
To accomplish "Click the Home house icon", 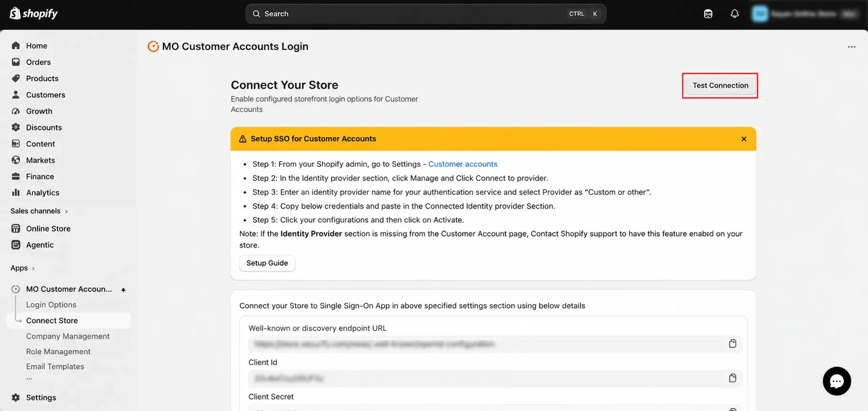I will tap(16, 46).
